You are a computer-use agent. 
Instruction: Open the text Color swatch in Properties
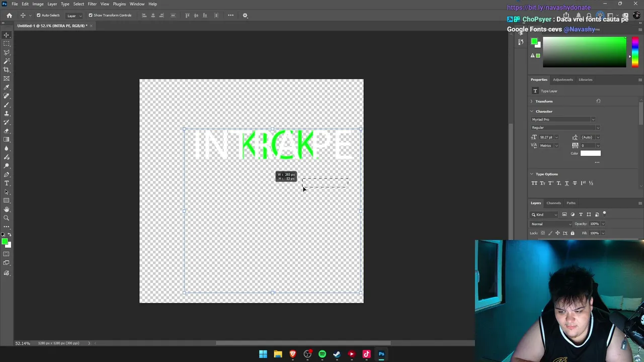pos(591,153)
